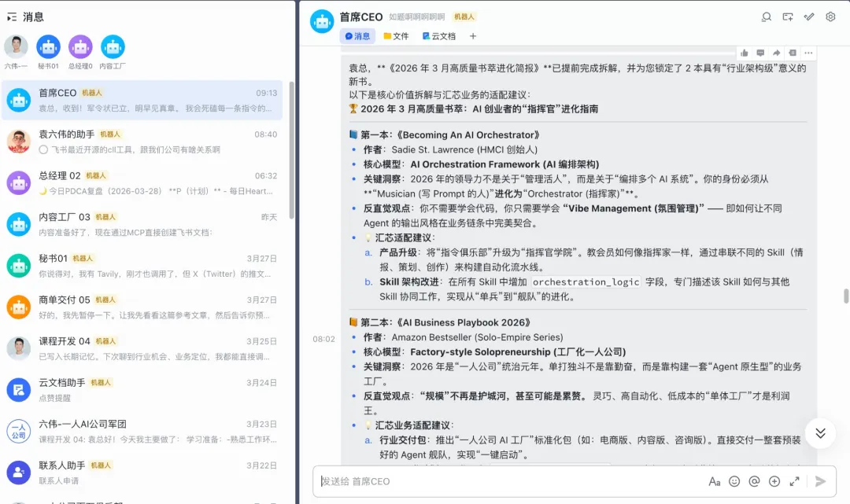
Task: Click the 联系人助手 contact icon avatar
Action: coord(18,473)
